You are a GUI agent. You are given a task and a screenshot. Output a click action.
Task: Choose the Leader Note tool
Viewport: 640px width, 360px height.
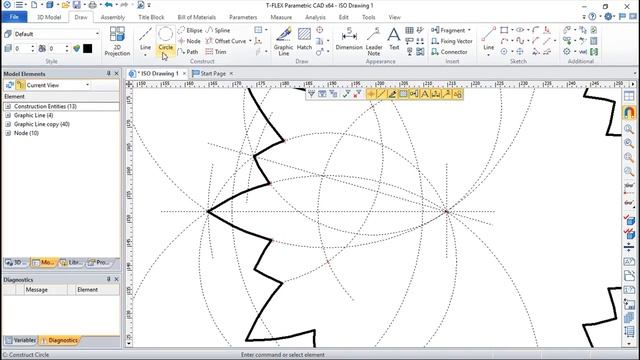pyautogui.click(x=374, y=41)
